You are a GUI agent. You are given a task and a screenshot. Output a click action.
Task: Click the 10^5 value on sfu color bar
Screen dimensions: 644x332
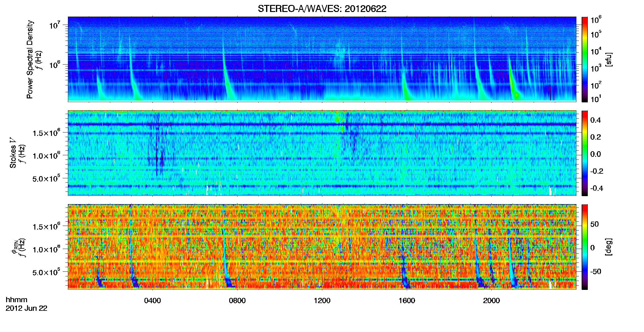pos(596,34)
